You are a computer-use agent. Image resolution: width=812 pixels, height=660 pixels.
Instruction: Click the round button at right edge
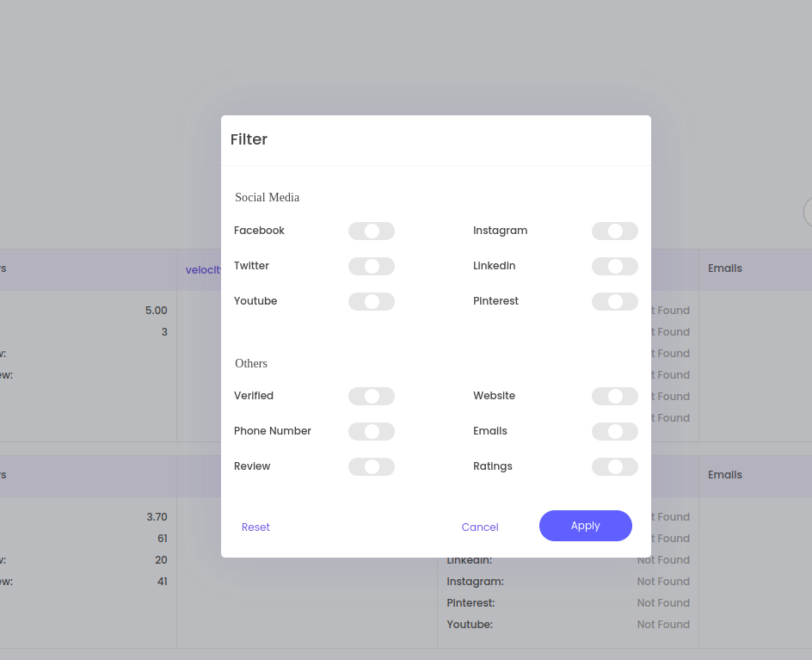[x=808, y=212]
